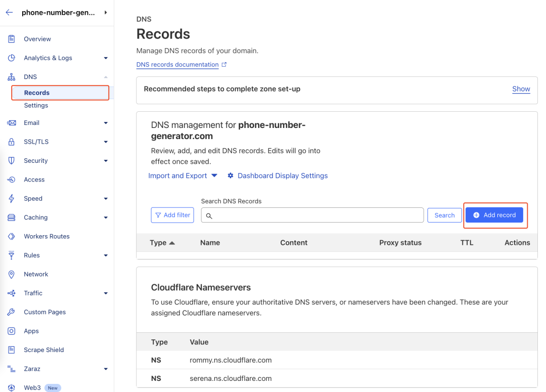Click the Caching storage icon

pyautogui.click(x=11, y=217)
